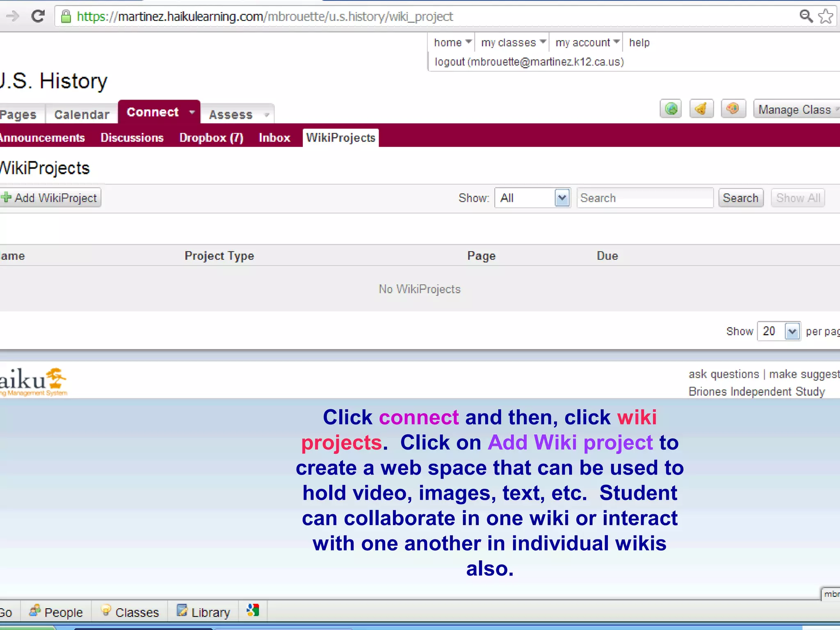Open People in bottom toolbar

[x=56, y=612]
